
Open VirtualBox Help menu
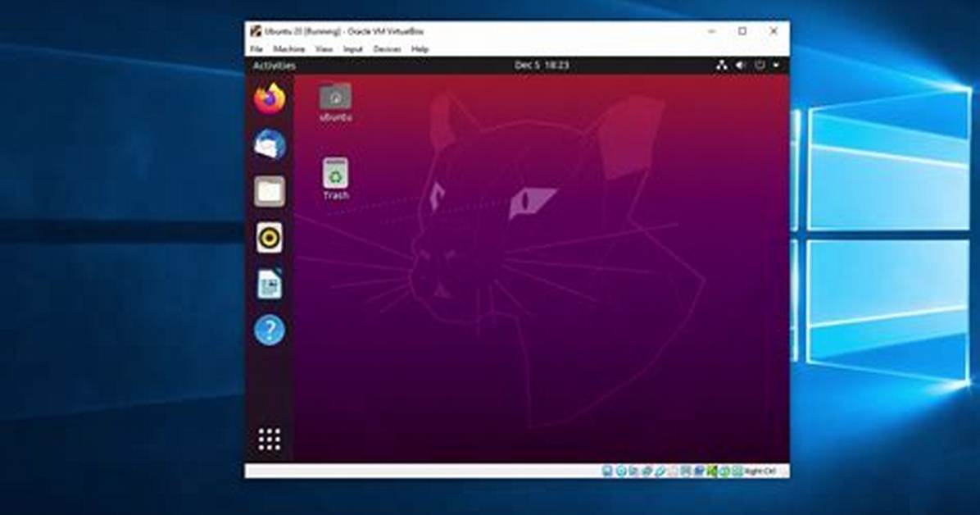pyautogui.click(x=420, y=49)
